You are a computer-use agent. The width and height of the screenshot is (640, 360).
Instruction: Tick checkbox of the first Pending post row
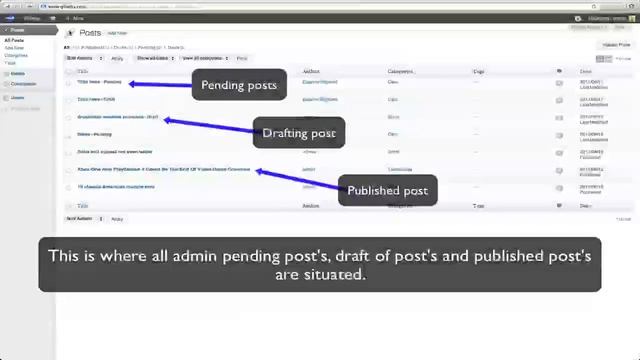click(69, 83)
